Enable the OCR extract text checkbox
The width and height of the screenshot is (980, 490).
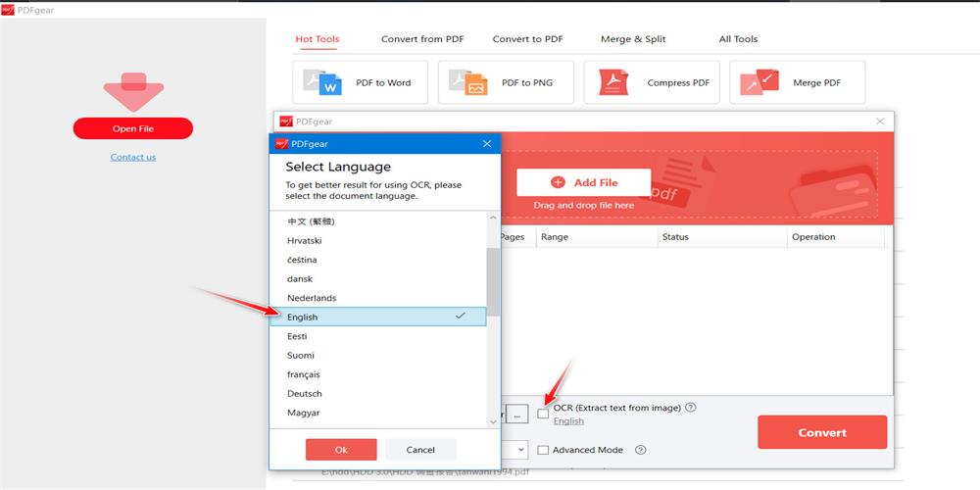(543, 414)
